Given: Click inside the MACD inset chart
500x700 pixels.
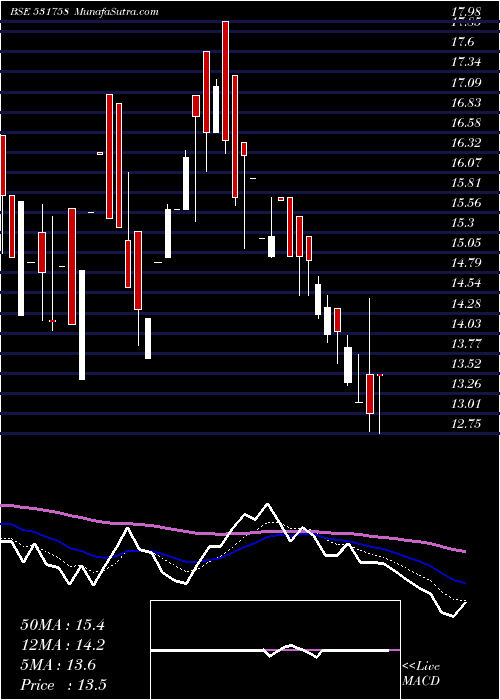Looking at the screenshot, I should click(275, 650).
